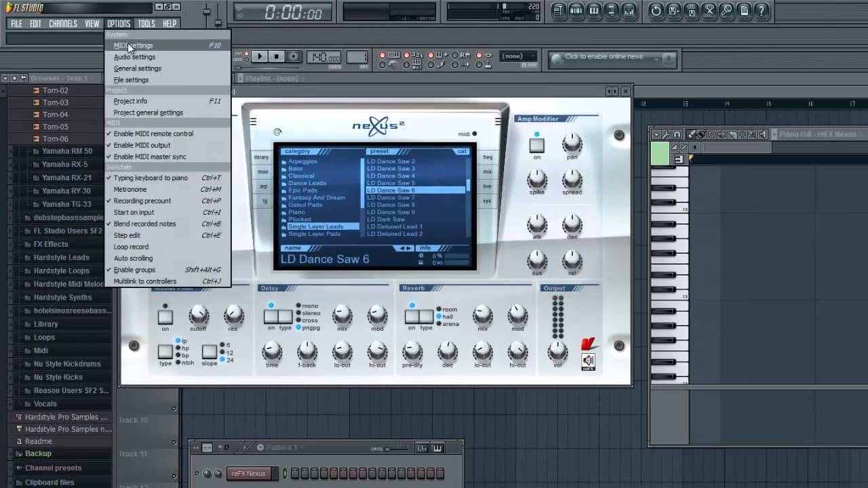Select the Slice tool in Piano roll
868x488 pixels.
(732, 134)
